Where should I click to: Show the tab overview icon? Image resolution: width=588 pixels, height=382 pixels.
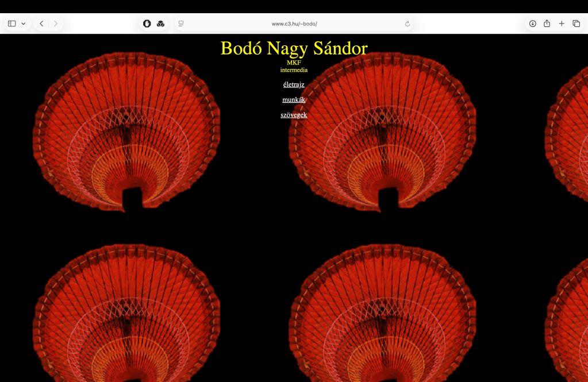coord(577,24)
